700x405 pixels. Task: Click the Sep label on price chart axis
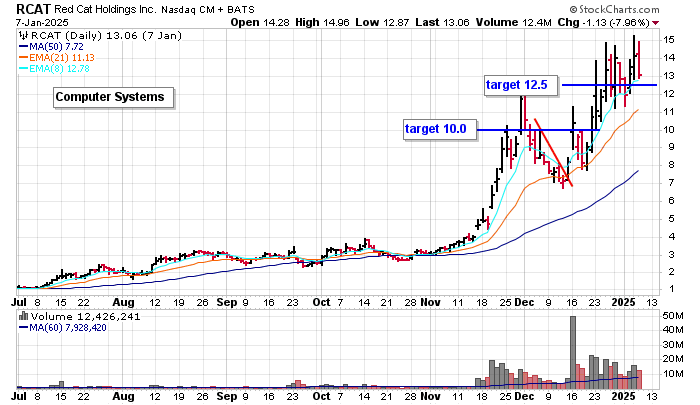[x=227, y=302]
